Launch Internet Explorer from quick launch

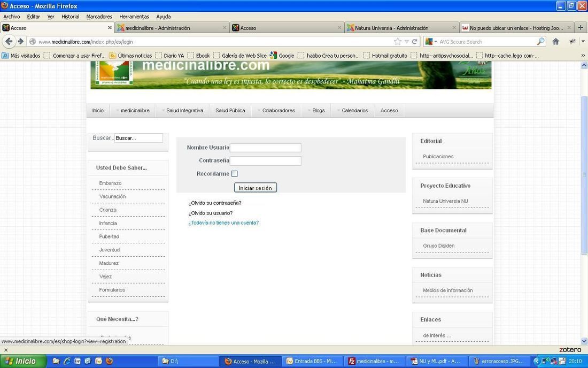coord(67,361)
